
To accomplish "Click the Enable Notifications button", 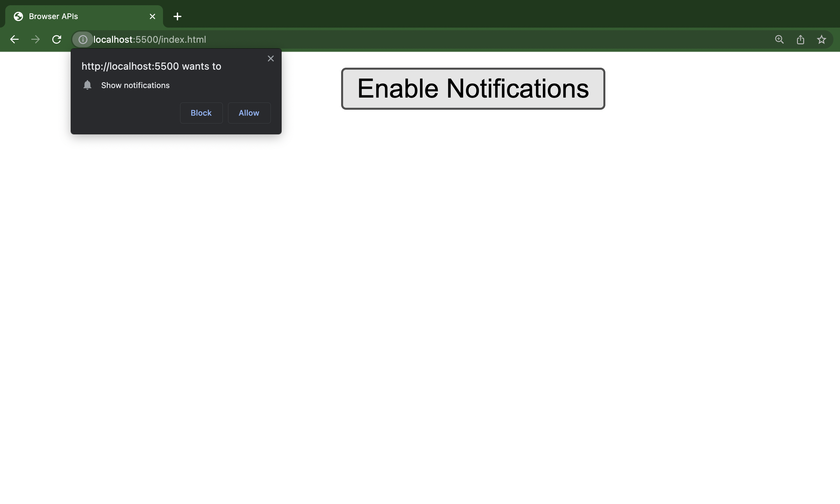I will pyautogui.click(x=473, y=89).
